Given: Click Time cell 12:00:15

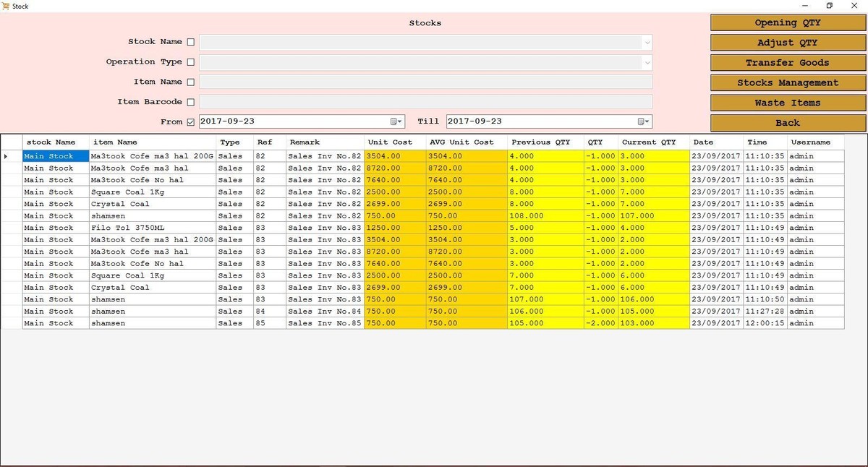Looking at the screenshot, I should [x=765, y=323].
